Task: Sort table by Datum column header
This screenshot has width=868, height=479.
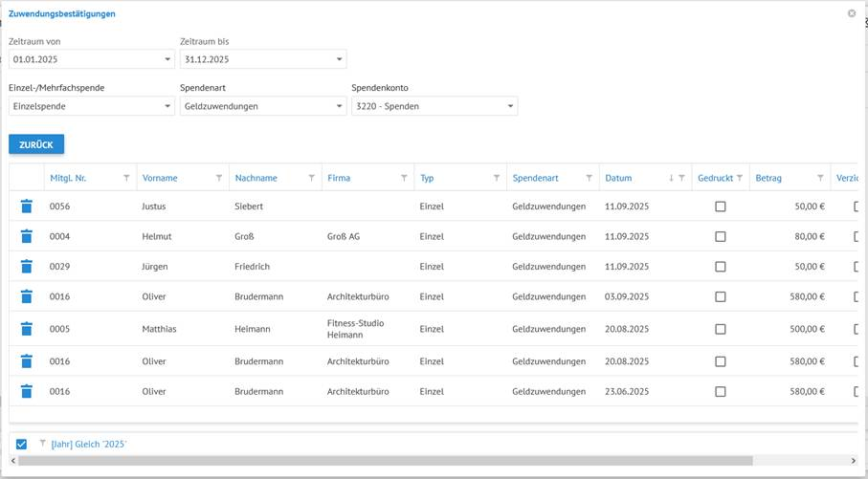Action: 619,178
